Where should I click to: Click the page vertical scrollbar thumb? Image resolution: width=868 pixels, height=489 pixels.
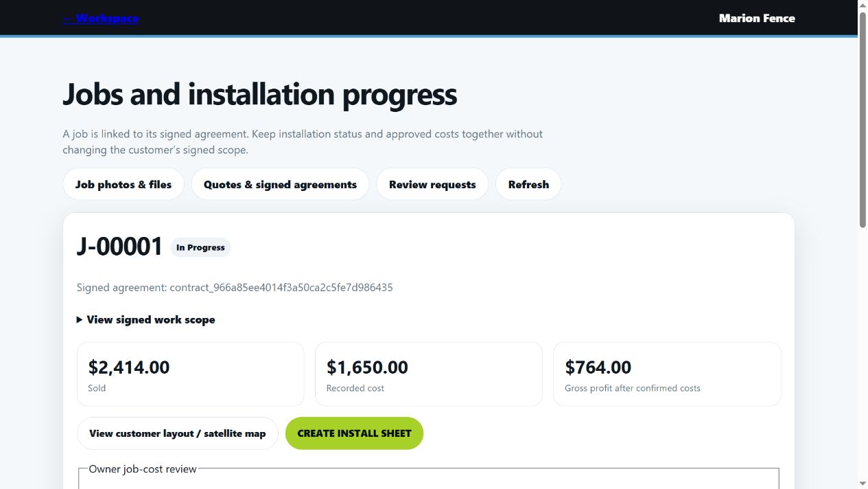click(x=863, y=120)
